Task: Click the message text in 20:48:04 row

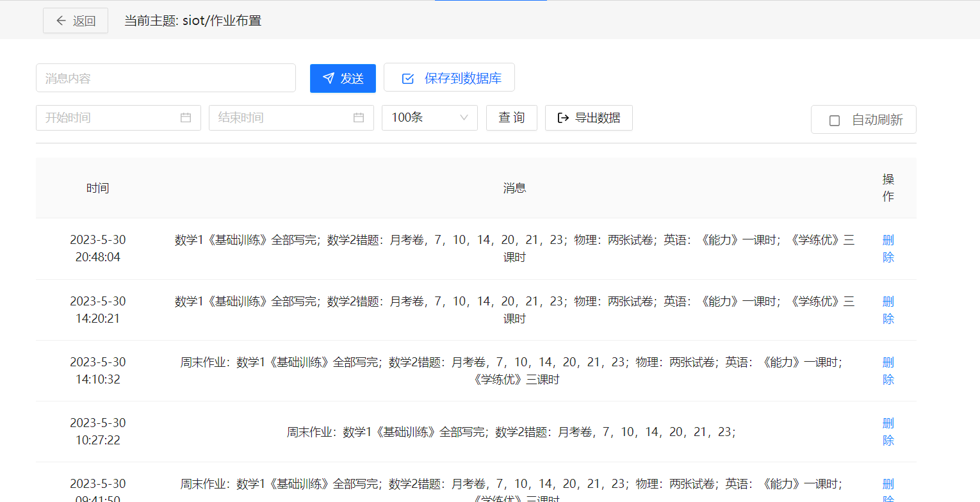Action: click(x=514, y=248)
